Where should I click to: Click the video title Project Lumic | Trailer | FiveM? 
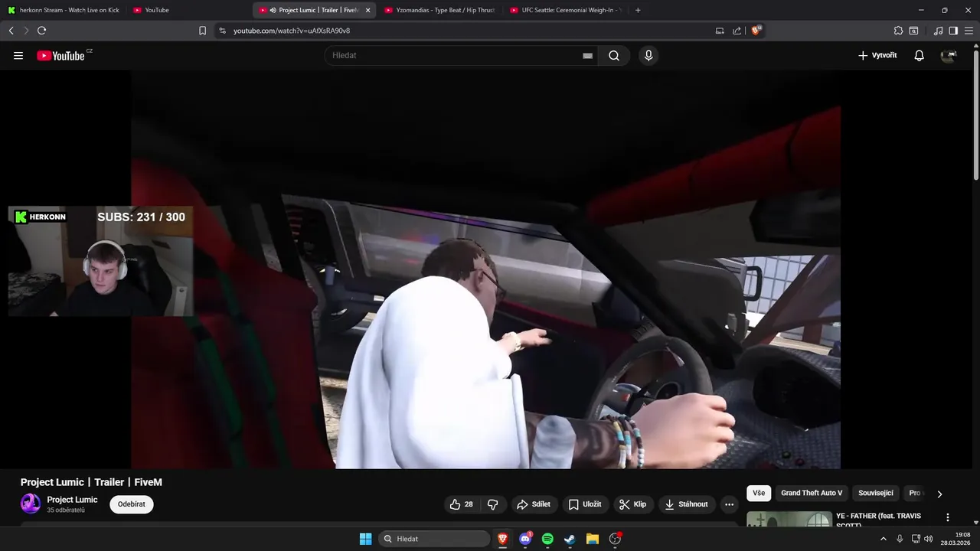point(91,482)
